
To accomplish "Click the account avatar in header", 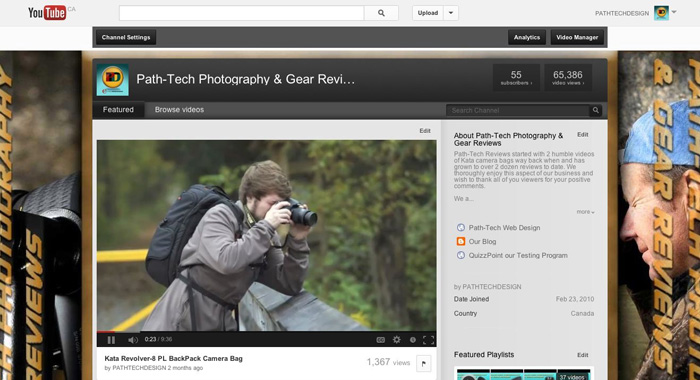I will click(x=661, y=13).
